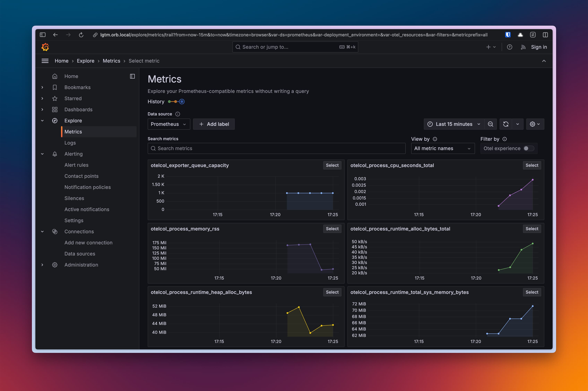Open the Prometheus data source dropdown

169,124
